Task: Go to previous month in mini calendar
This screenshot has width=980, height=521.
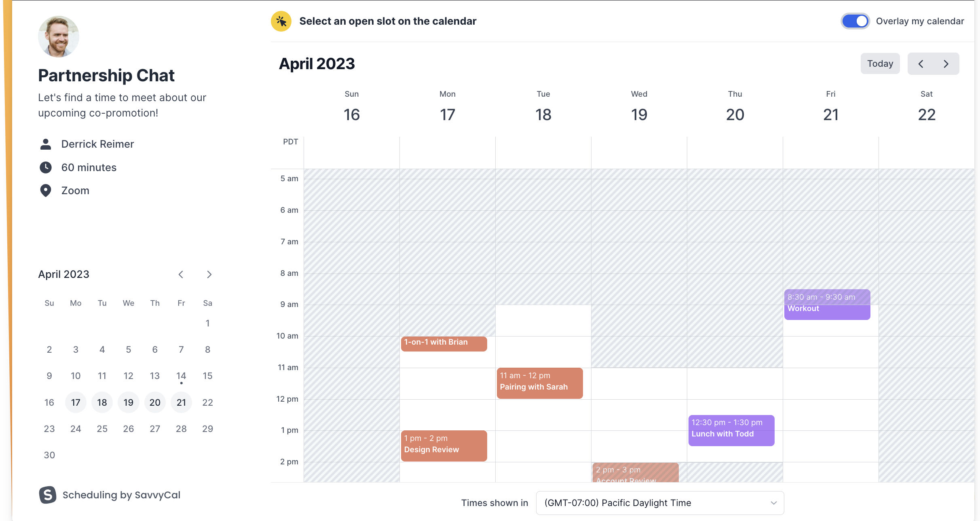Action: tap(181, 274)
